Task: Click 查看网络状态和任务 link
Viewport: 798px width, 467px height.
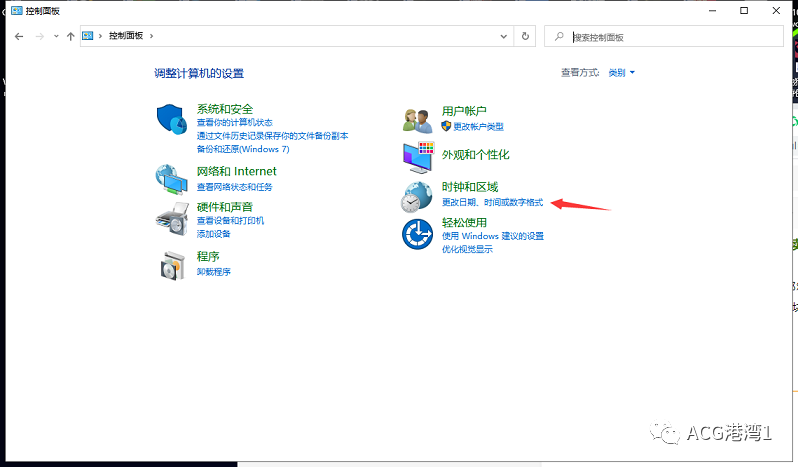Action: pyautogui.click(x=235, y=187)
